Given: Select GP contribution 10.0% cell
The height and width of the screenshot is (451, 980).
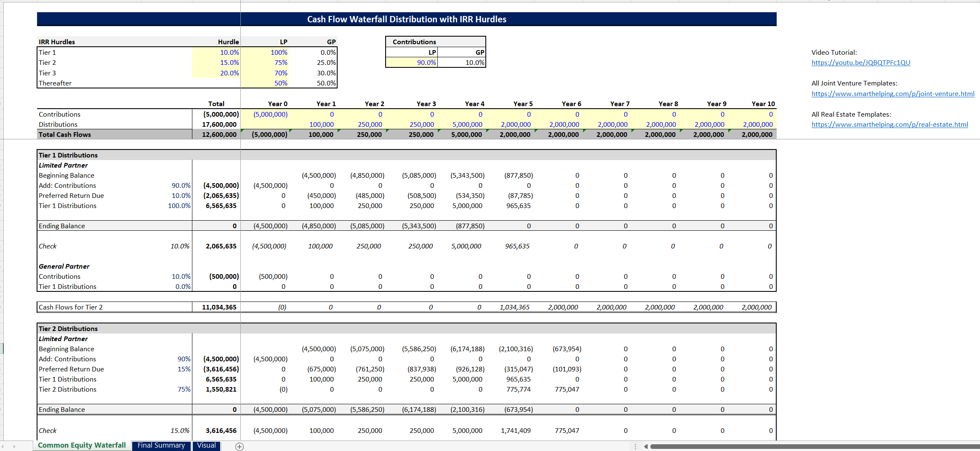Looking at the screenshot, I should pyautogui.click(x=462, y=62).
